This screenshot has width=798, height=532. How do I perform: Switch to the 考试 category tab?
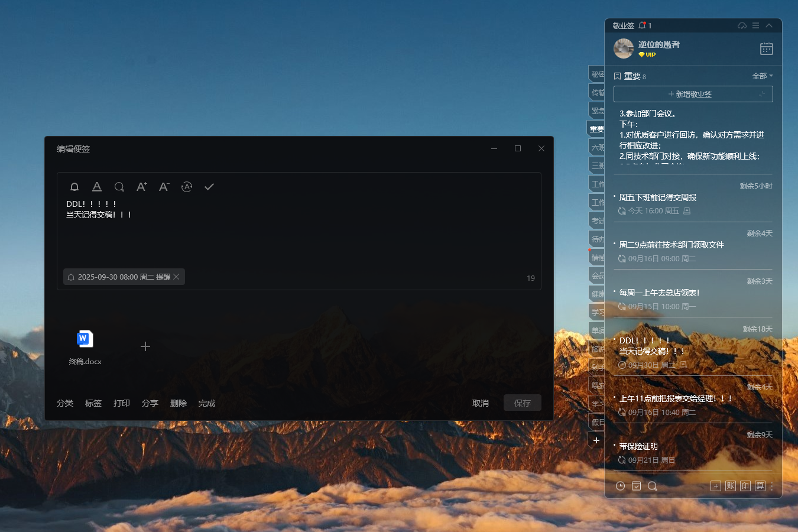(597, 220)
